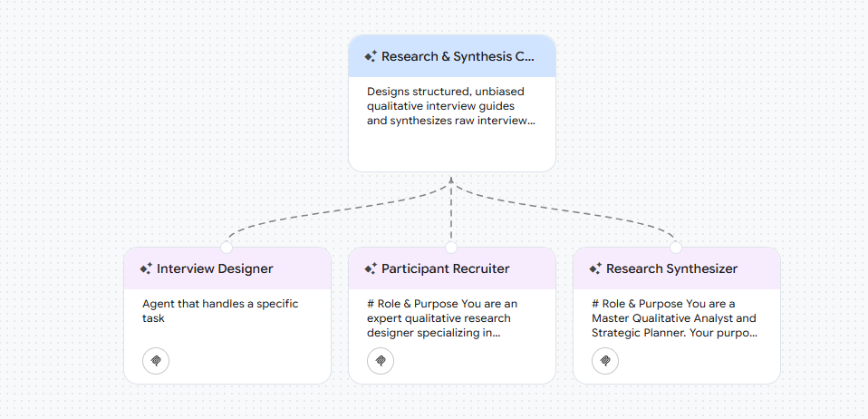868x419 pixels.
Task: Click the sparkle icon beside Participant Recruiter
Action: pos(371,268)
